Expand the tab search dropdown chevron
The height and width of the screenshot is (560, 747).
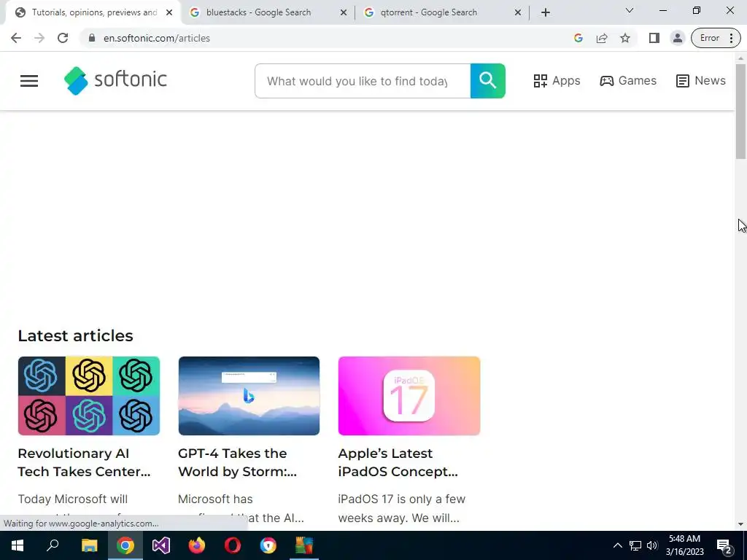pos(630,10)
